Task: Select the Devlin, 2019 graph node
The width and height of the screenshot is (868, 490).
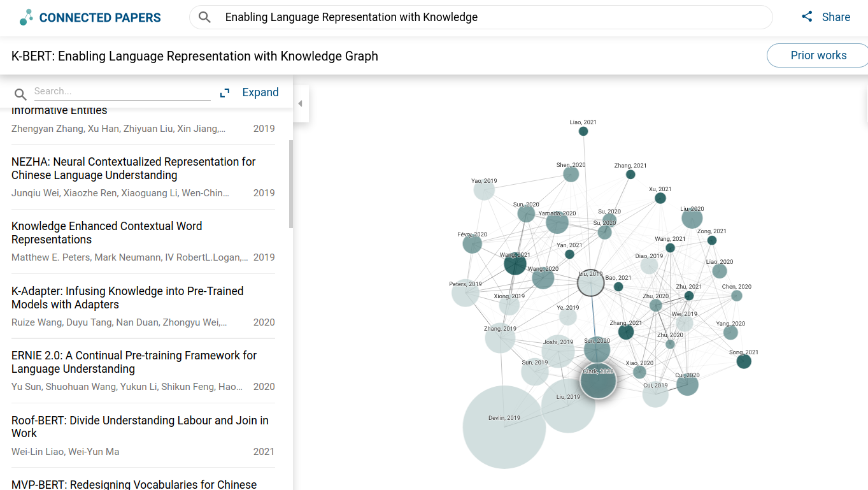Action: coord(504,427)
